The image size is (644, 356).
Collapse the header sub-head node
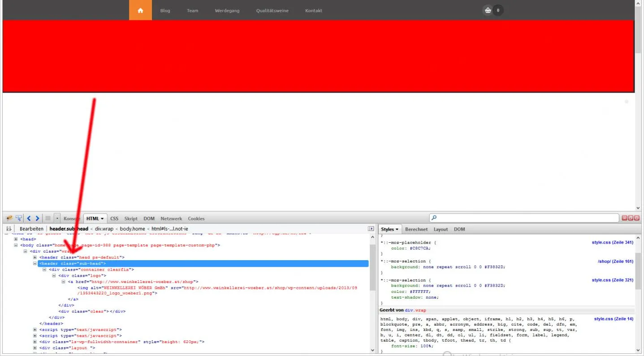coord(35,263)
